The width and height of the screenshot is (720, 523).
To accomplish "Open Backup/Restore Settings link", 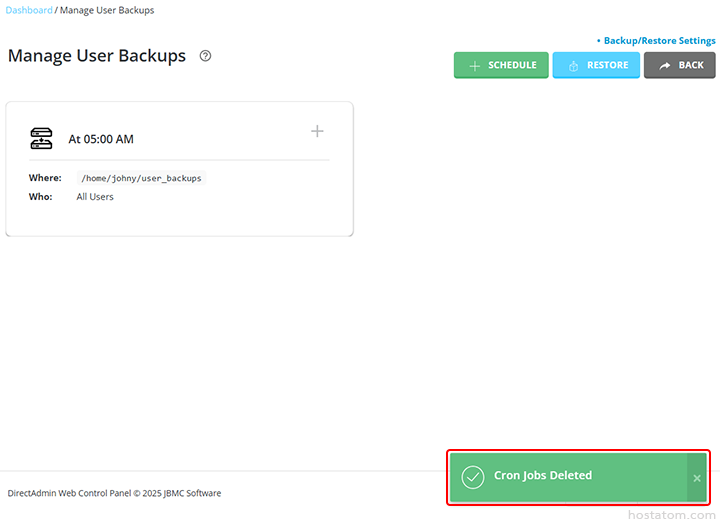I will 659,41.
